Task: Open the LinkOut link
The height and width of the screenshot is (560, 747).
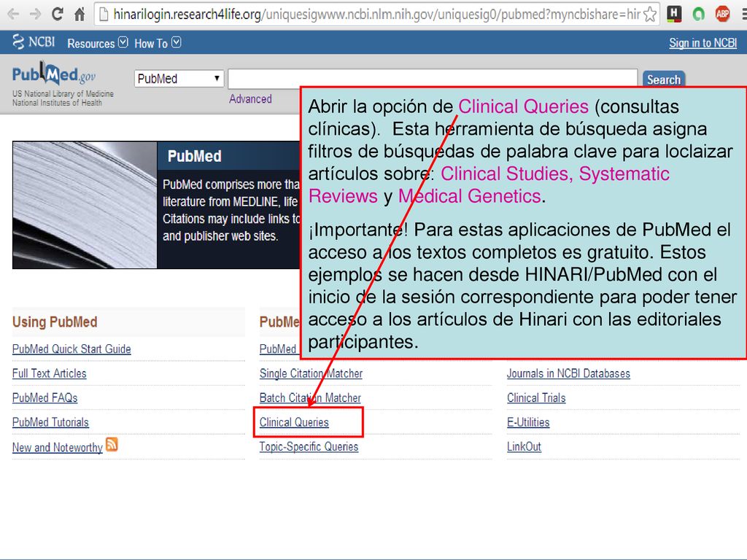Action: 524,447
